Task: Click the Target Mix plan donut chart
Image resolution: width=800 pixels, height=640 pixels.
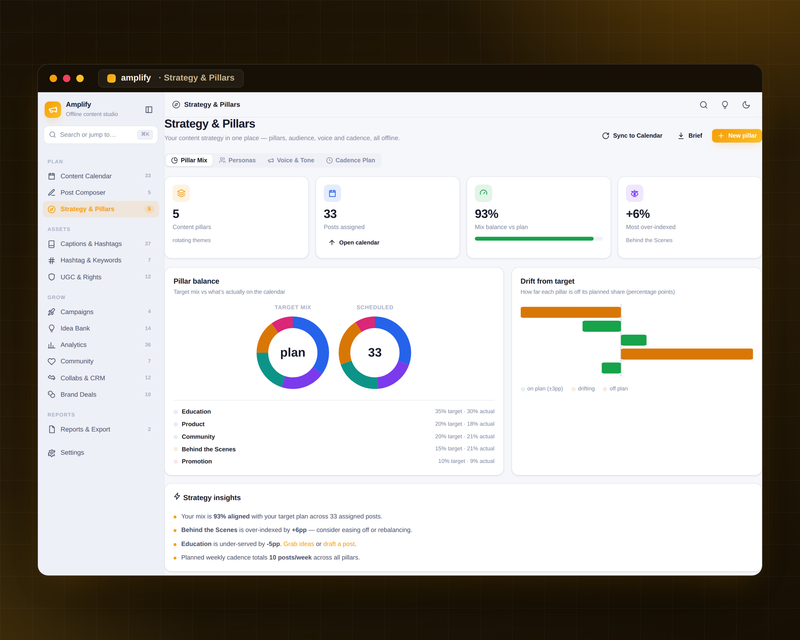Action: pyautogui.click(x=292, y=353)
